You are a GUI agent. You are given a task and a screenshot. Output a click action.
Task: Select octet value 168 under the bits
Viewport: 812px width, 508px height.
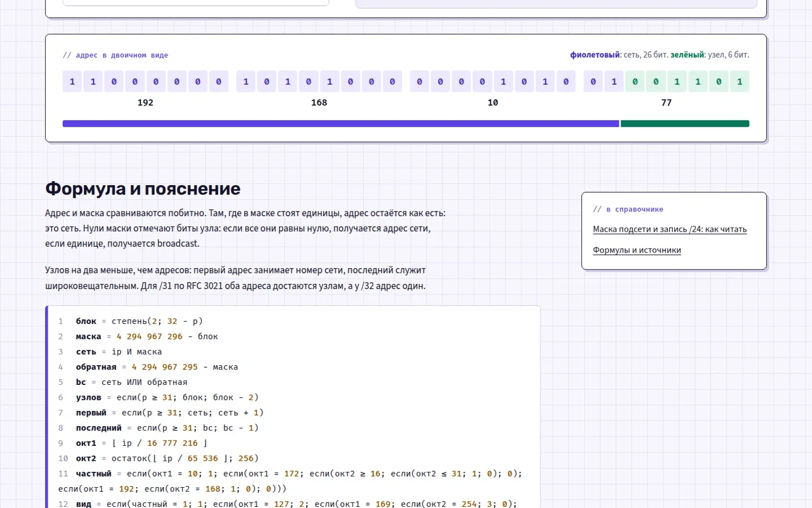pos(319,103)
